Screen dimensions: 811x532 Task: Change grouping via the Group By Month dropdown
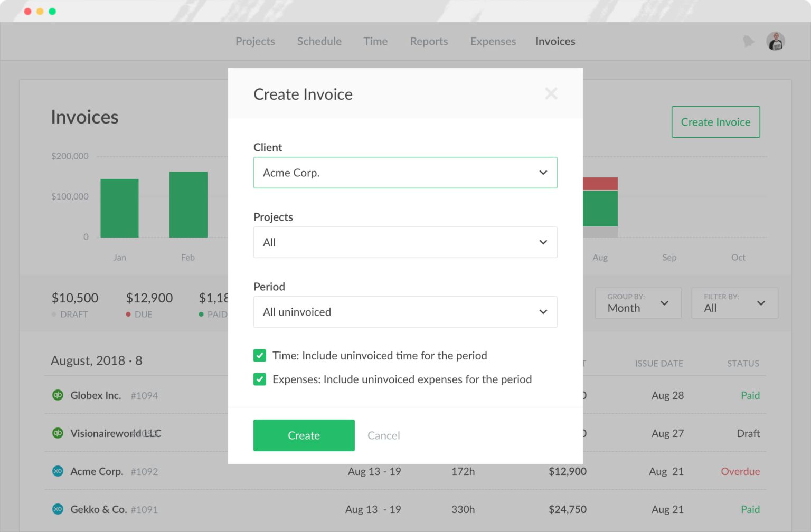[x=637, y=303]
